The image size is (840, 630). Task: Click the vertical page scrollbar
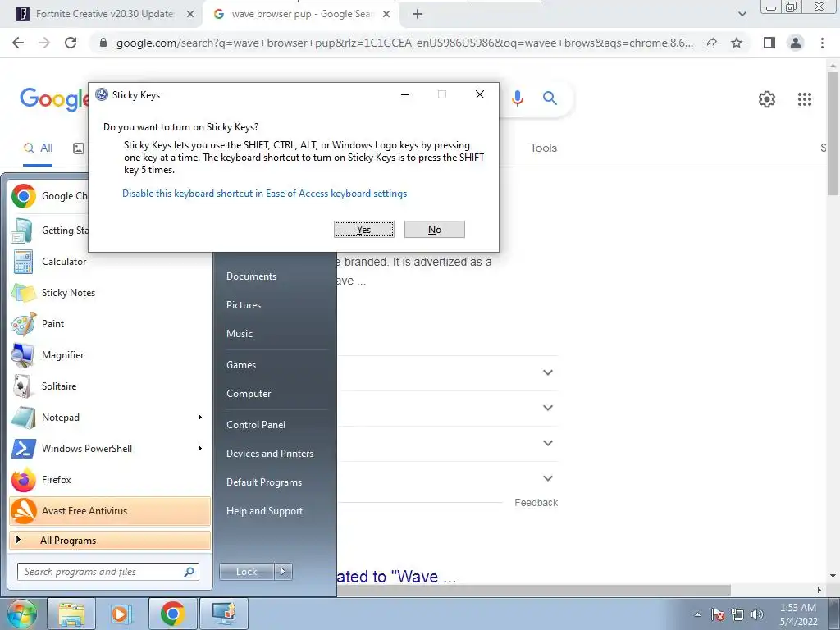(833, 134)
